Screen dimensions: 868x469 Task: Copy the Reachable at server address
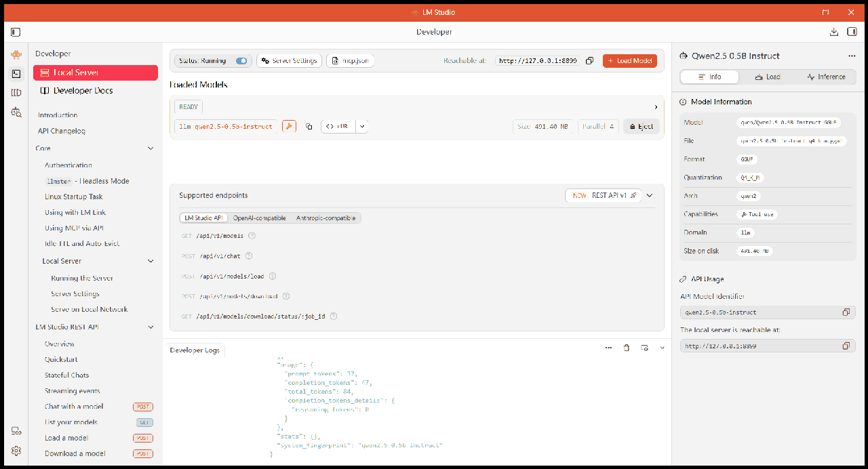(x=589, y=61)
